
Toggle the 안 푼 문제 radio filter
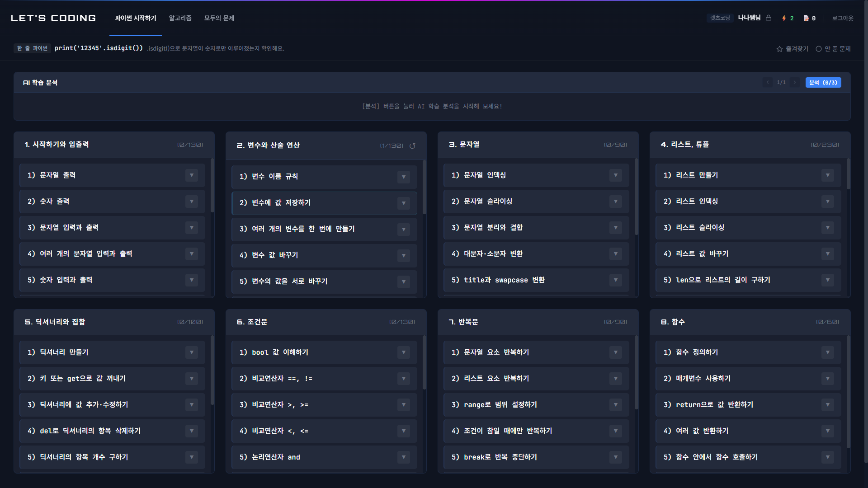(x=819, y=49)
